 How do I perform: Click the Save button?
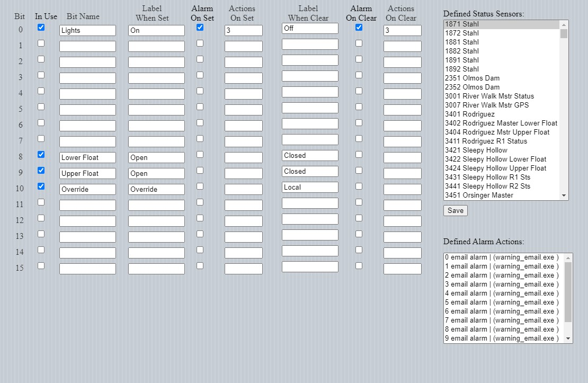[455, 210]
